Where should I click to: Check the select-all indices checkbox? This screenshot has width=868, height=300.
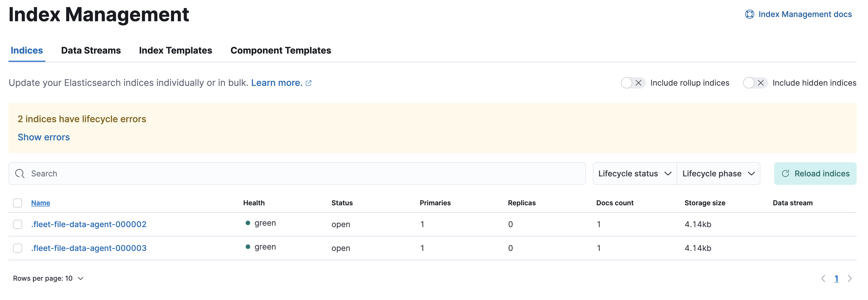pyautogui.click(x=18, y=203)
